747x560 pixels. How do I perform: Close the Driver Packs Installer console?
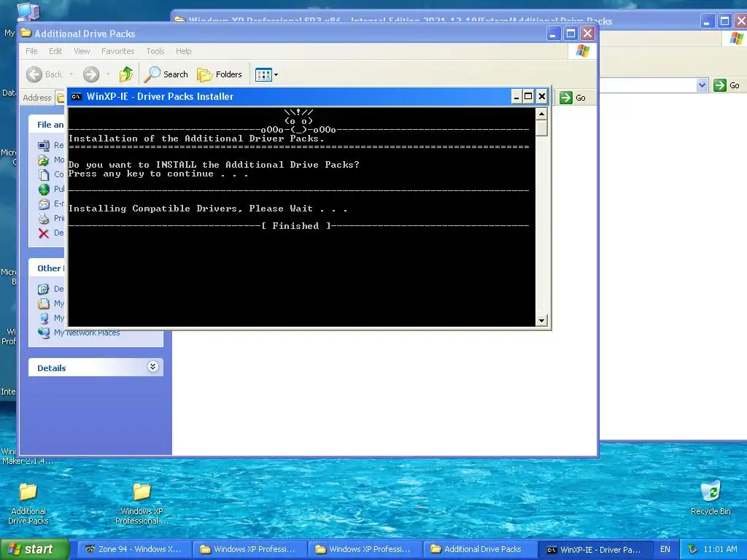542,97
